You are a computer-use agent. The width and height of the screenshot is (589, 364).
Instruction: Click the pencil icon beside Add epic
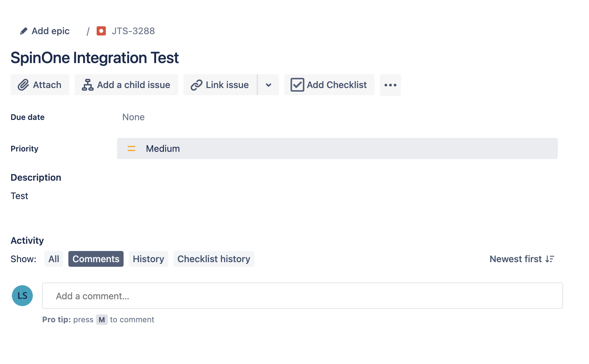(23, 31)
